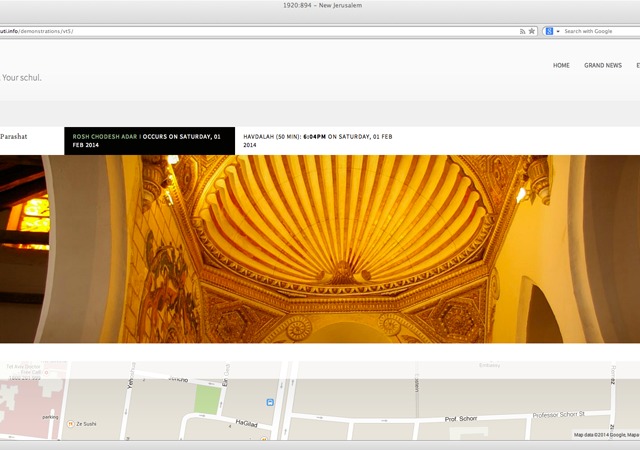This screenshot has height=450, width=640.
Task: Click the Rosh Chodesh Adar I notice
Action: tap(149, 141)
